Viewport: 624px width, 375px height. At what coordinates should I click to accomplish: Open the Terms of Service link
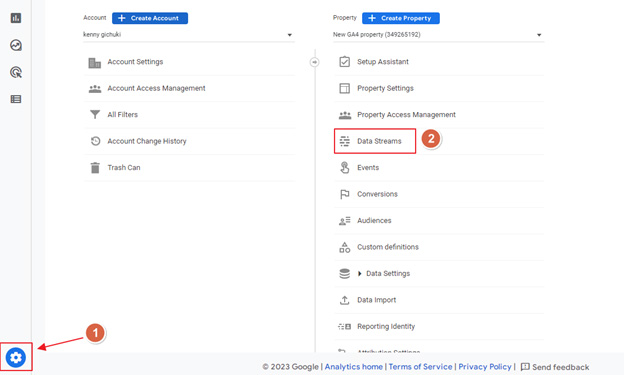[x=420, y=367]
